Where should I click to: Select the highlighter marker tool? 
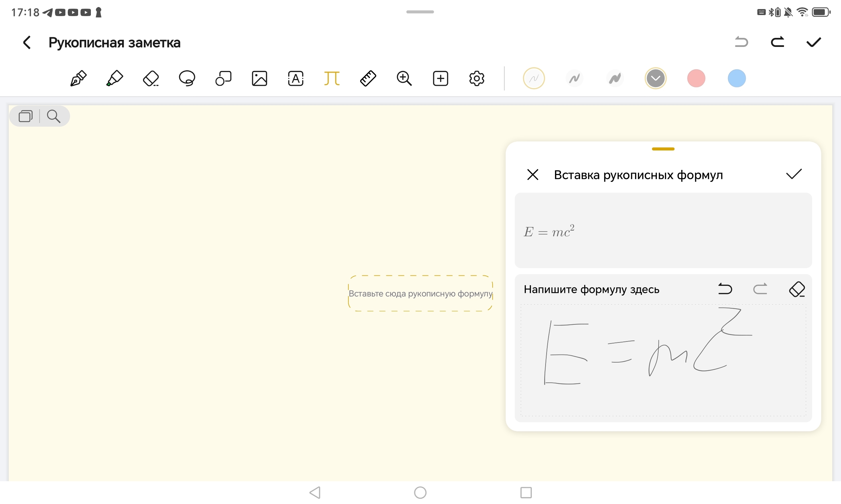coord(114,78)
